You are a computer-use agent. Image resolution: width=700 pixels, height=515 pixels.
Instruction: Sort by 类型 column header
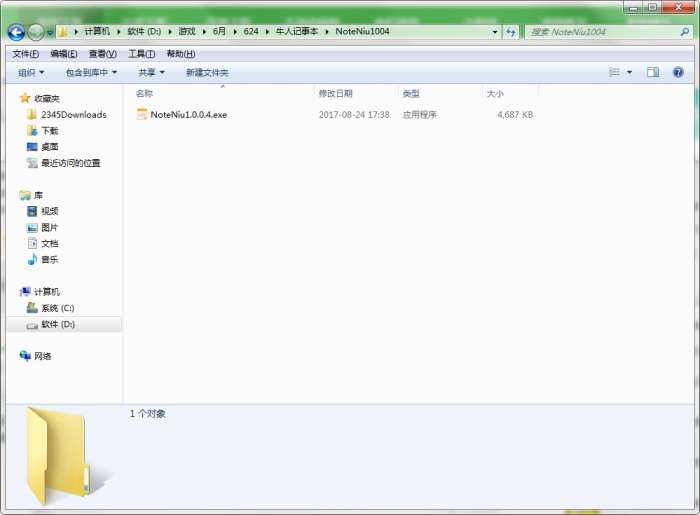(440, 93)
